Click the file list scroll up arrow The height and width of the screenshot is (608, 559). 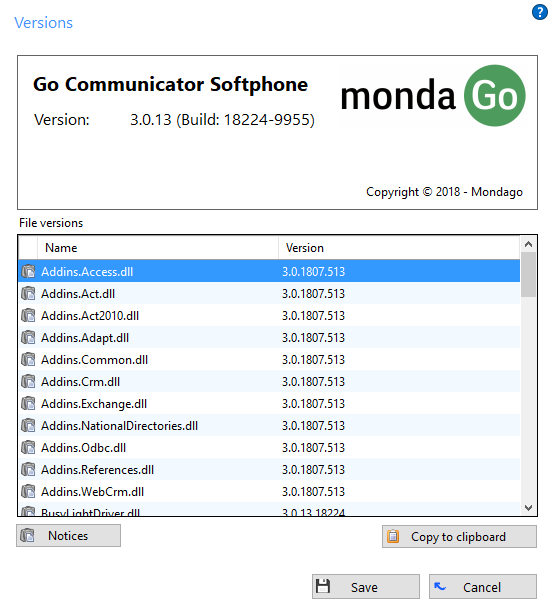pos(528,244)
